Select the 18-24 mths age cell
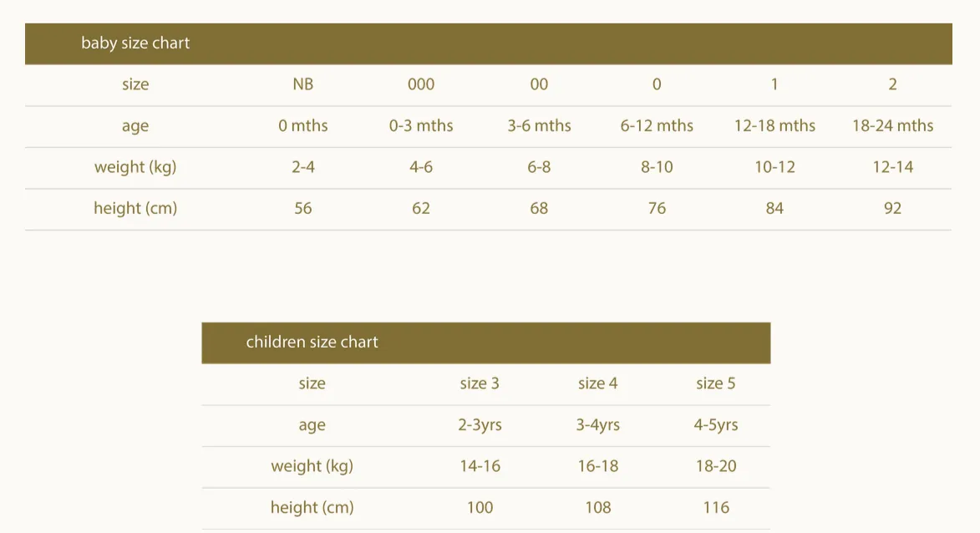Image resolution: width=980 pixels, height=533 pixels. (892, 125)
